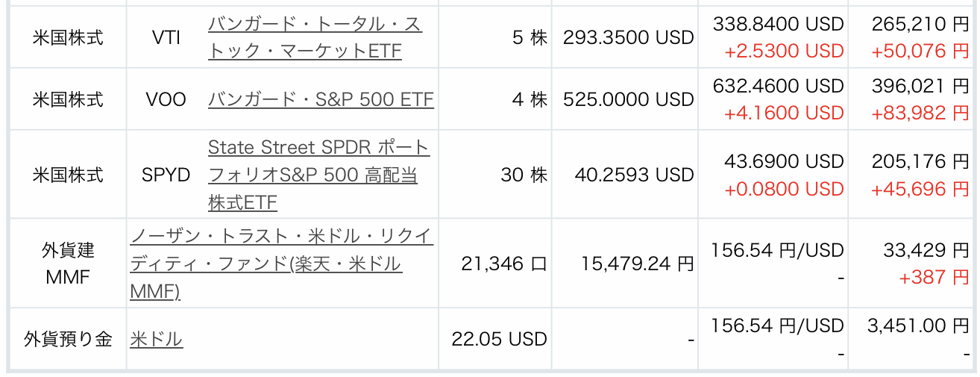This screenshot has width=980, height=377.
Task: Click the 632.4600 USD current price
Action: point(778,86)
